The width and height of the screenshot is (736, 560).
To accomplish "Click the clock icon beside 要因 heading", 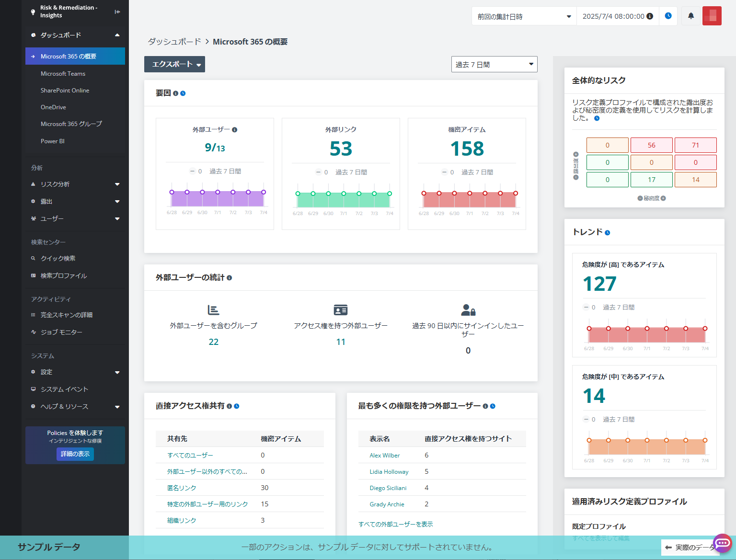I will pyautogui.click(x=183, y=93).
